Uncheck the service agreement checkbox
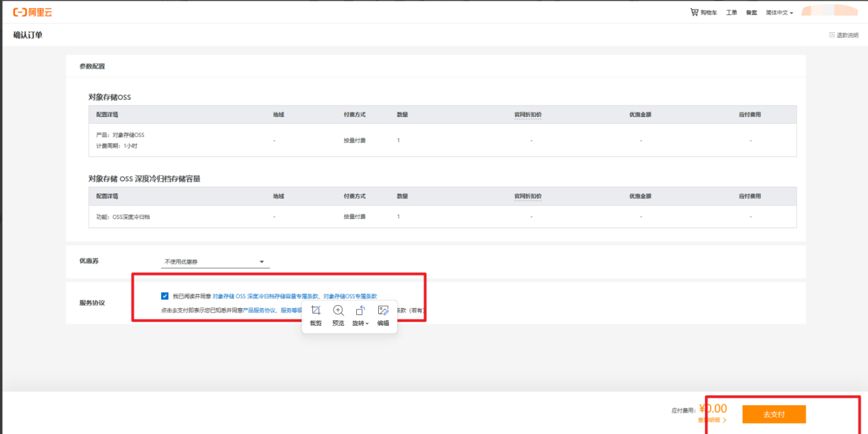868x434 pixels. [164, 296]
